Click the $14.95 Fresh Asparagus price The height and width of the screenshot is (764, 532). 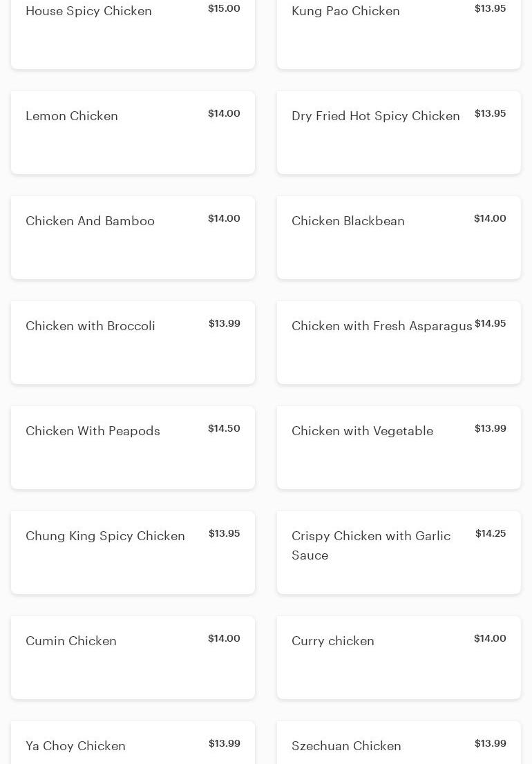(x=491, y=323)
